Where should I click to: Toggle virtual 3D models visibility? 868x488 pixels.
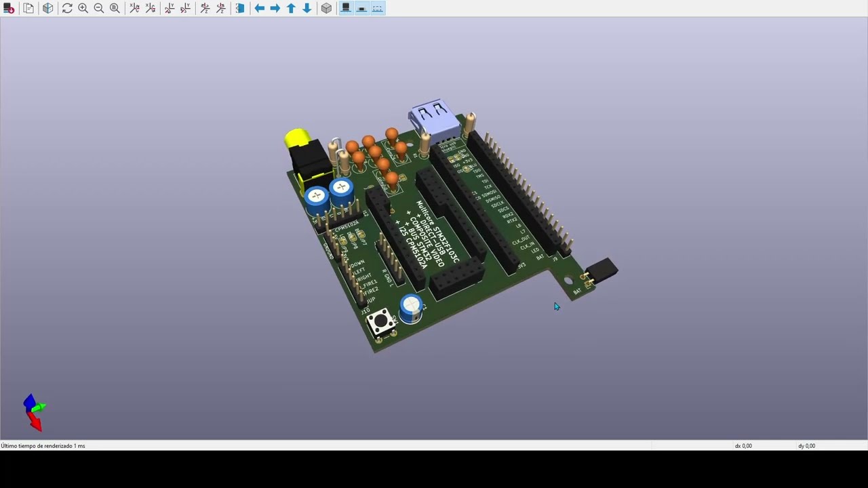pos(378,8)
